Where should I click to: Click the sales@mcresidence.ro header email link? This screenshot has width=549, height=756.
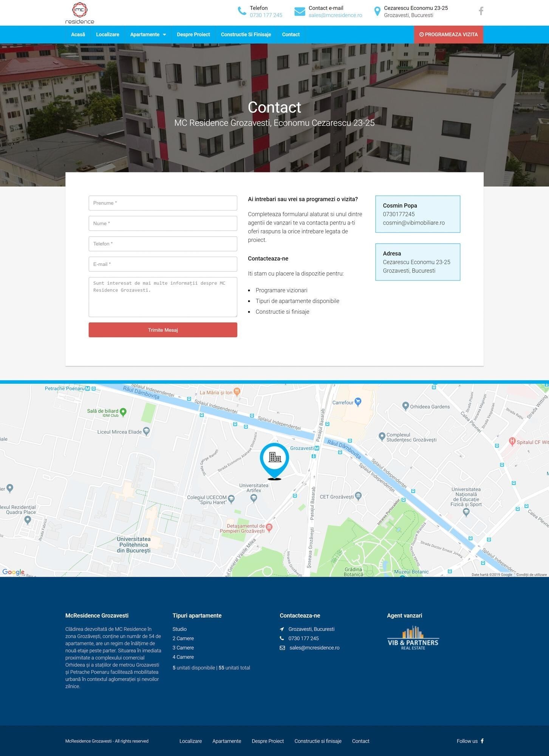(335, 15)
